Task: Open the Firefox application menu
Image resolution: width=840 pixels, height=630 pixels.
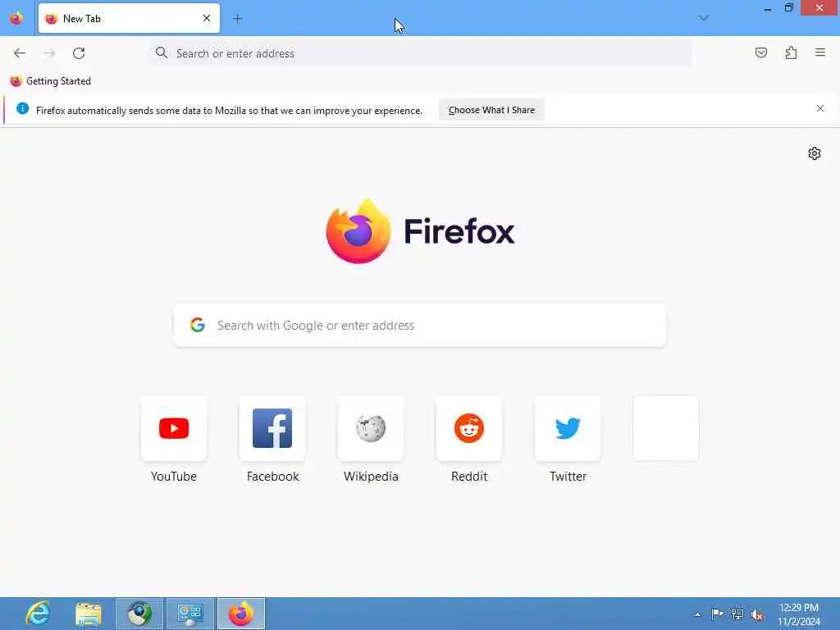Action: point(820,52)
